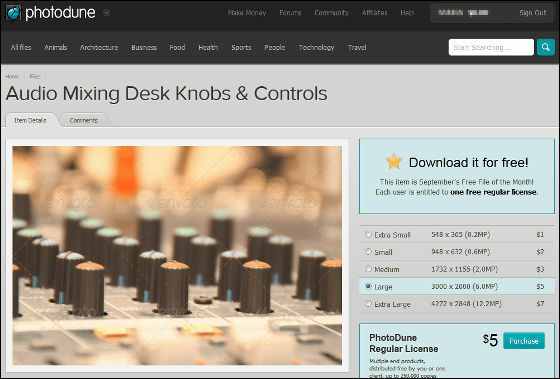The image size is (560, 379).
Task: Click the 4272 x 2848 (12.2MP) dimensions
Action: click(466, 304)
